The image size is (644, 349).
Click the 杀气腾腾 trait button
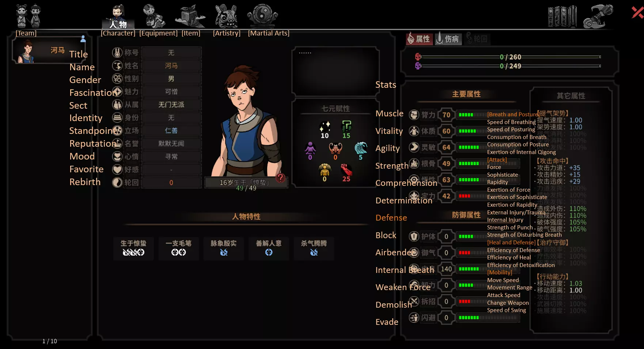314,248
